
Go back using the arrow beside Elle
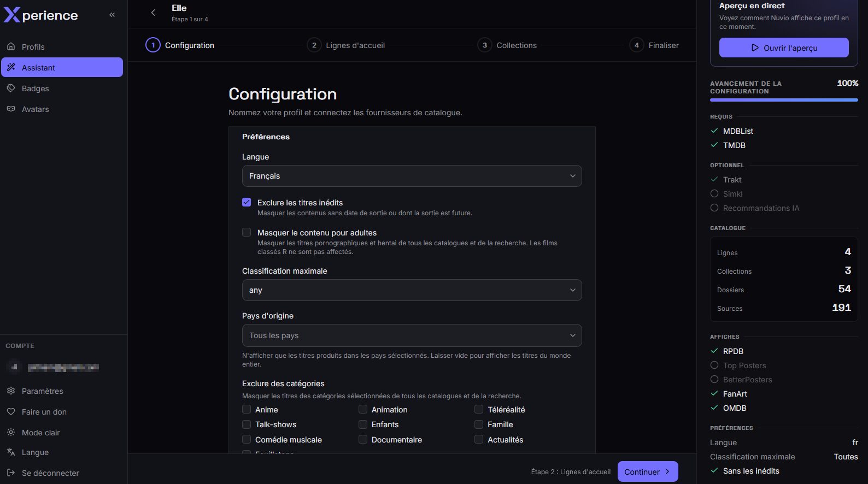(x=153, y=13)
